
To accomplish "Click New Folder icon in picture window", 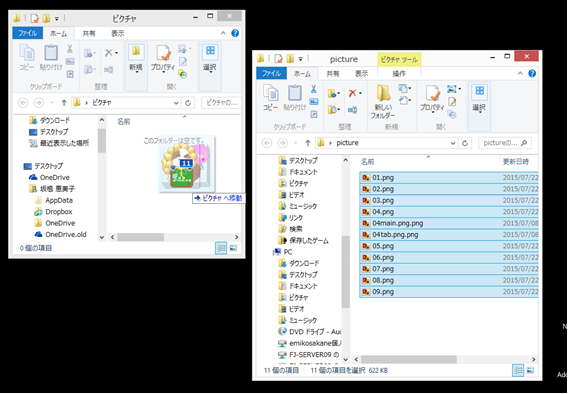I will click(x=383, y=93).
